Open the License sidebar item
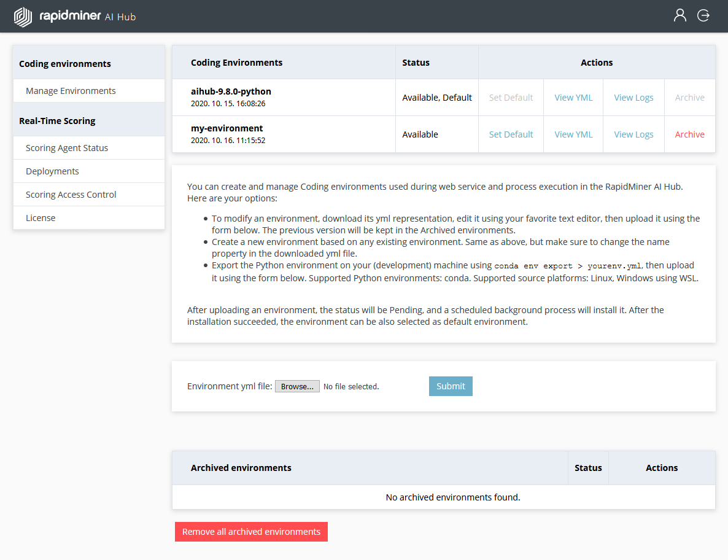This screenshot has height=560, width=728. point(41,218)
